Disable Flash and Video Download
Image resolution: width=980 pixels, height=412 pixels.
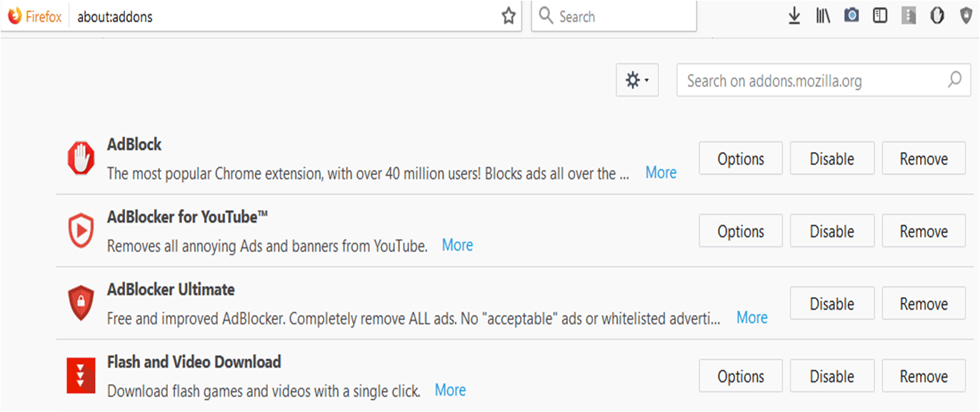tap(832, 376)
